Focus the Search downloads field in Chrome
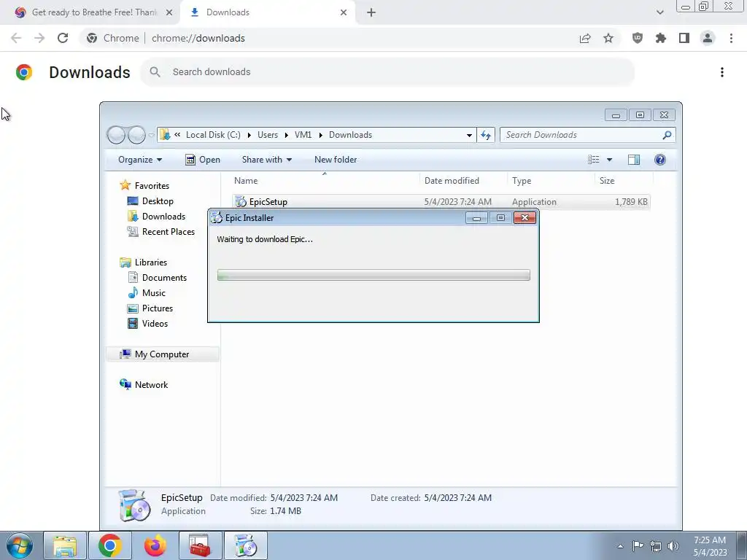This screenshot has height=560, width=747. 388,72
